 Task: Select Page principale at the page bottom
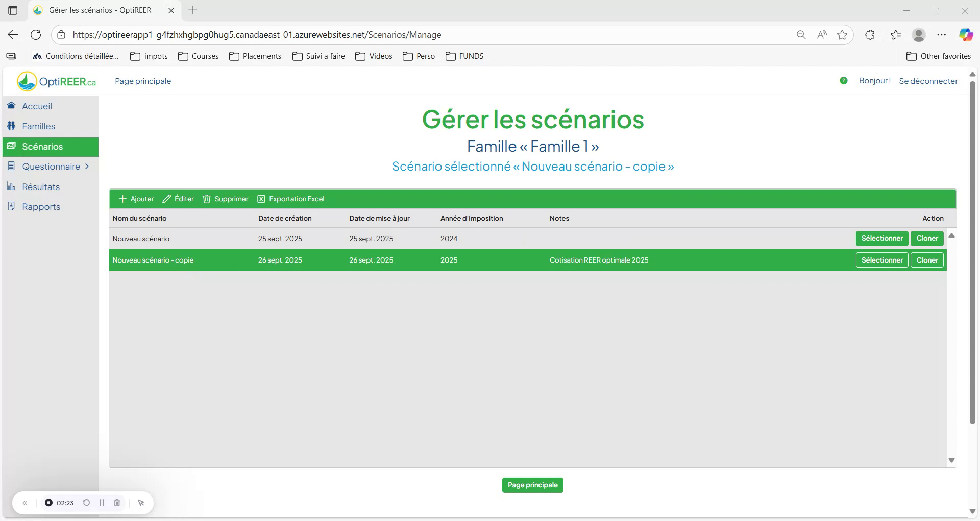532,485
